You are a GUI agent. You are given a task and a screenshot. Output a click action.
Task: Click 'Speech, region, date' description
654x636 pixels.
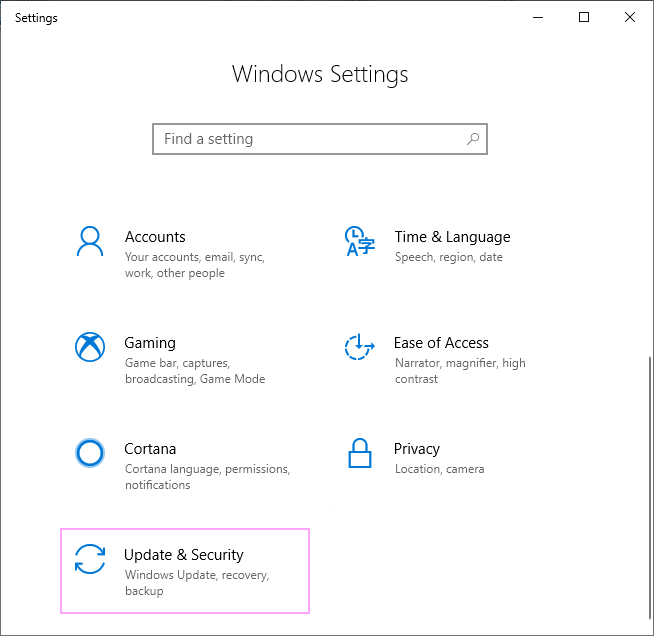(449, 257)
